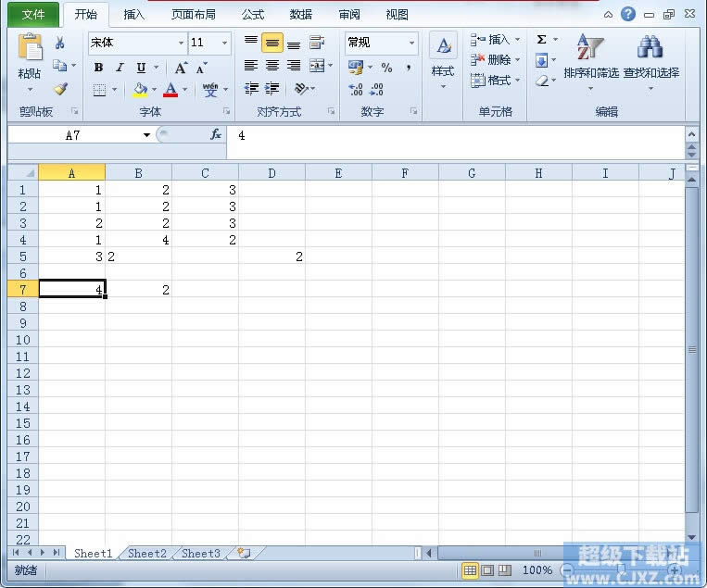707x588 pixels.
Task: Click the insert function fx icon
Action: pyautogui.click(x=216, y=134)
